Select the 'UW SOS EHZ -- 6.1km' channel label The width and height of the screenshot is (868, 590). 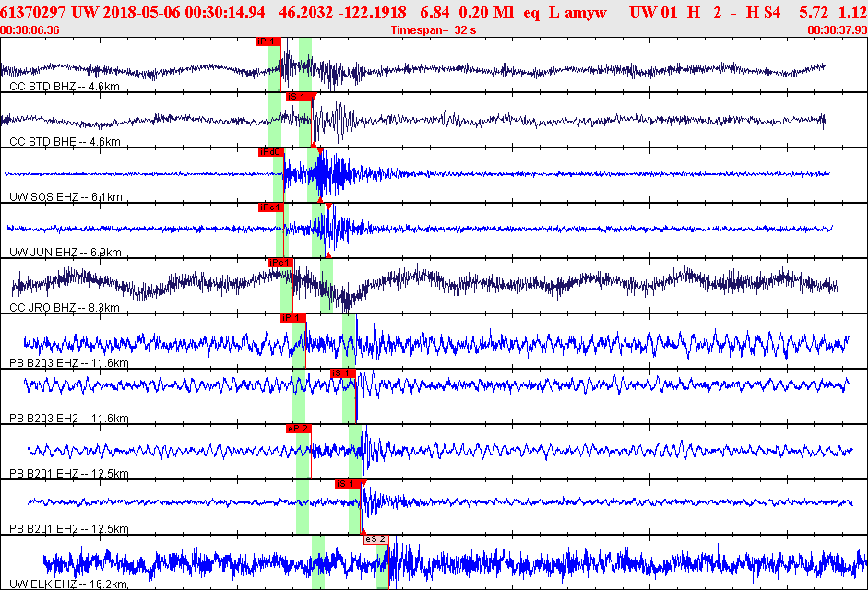(65, 197)
